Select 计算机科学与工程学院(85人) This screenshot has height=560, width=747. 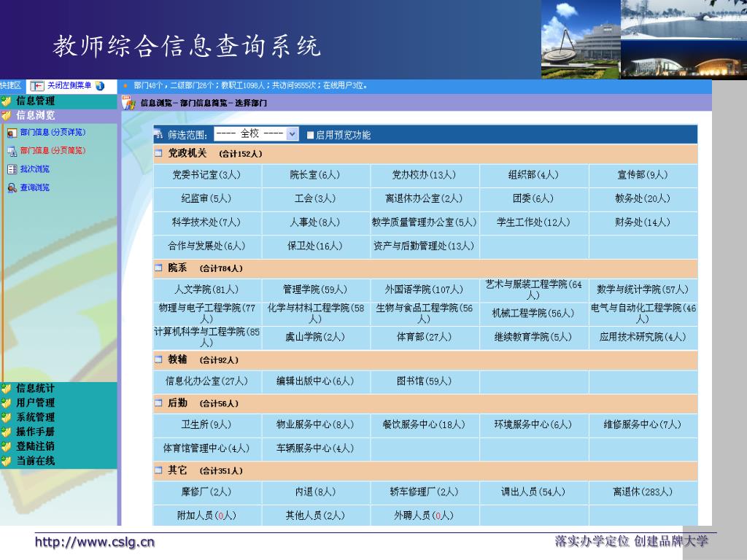(206, 337)
